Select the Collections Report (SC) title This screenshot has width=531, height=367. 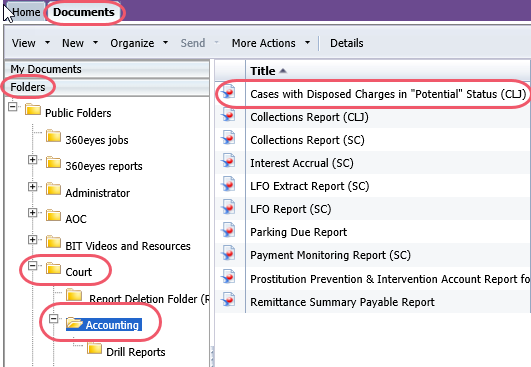click(x=307, y=140)
